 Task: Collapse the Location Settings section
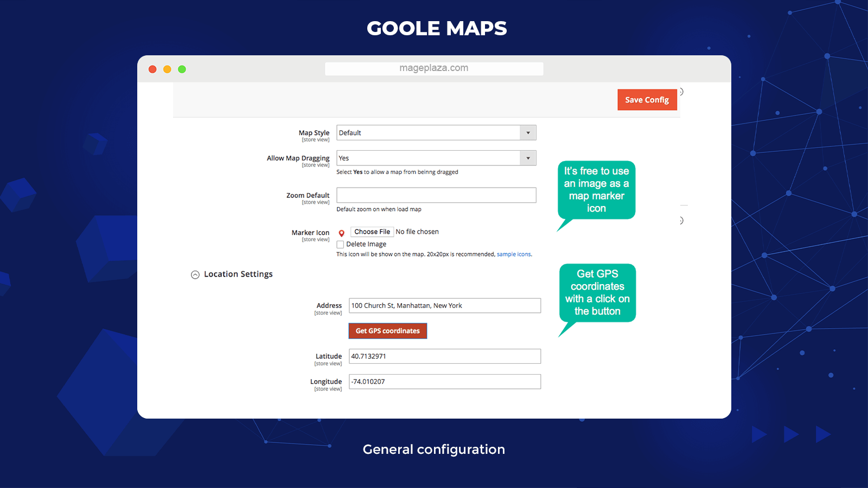coord(195,274)
